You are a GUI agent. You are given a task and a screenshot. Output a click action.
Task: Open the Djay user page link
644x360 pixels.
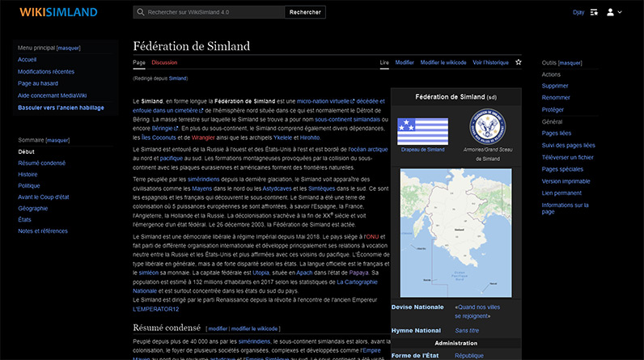tap(578, 13)
